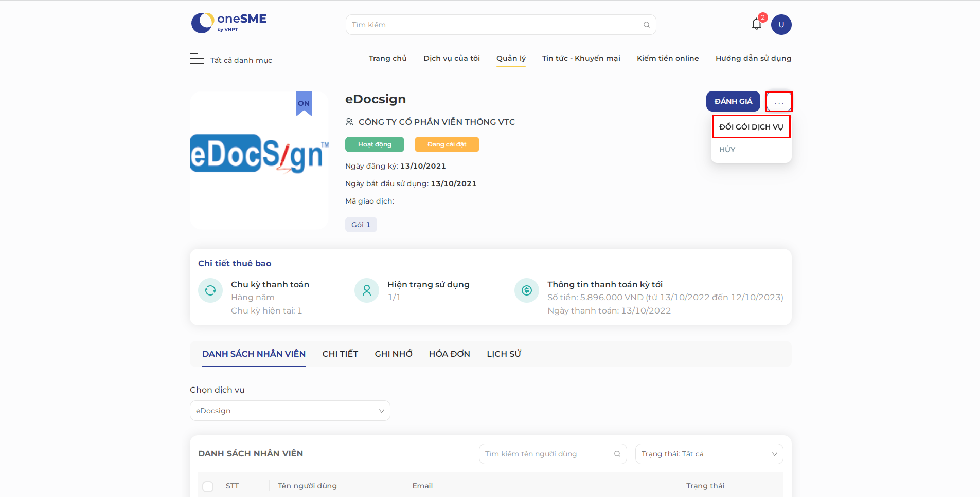Click the Tên người dùng column header
Image resolution: width=980 pixels, height=497 pixels.
pyautogui.click(x=307, y=486)
